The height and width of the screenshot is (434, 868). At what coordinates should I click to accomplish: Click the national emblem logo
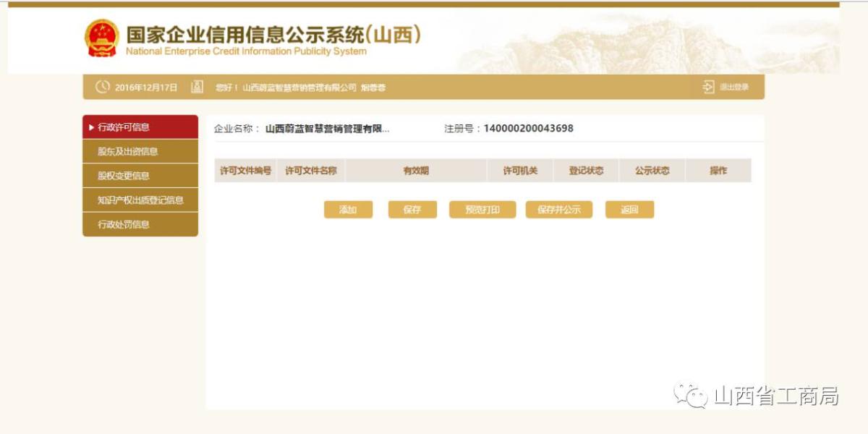[x=101, y=38]
